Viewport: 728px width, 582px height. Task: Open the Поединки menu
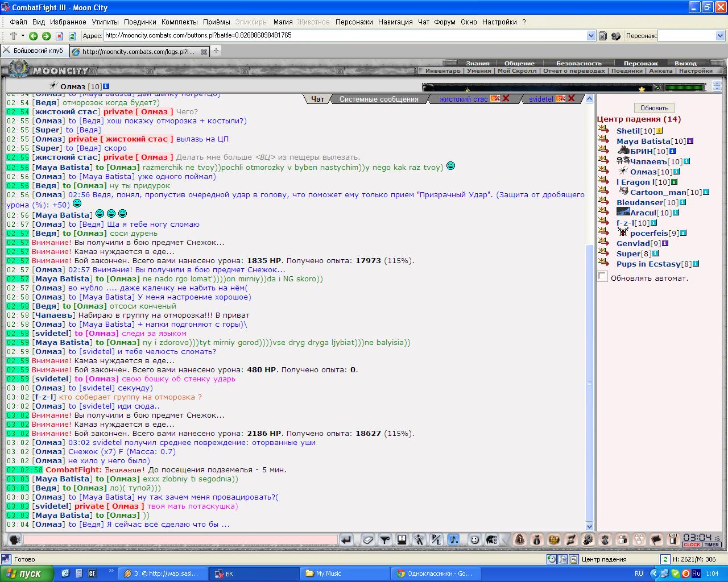140,22
